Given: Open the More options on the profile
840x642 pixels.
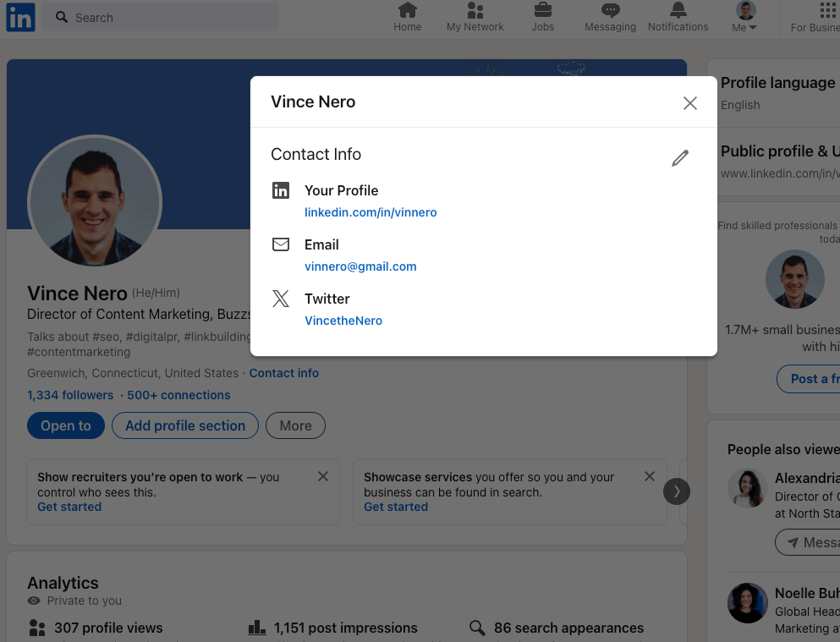Looking at the screenshot, I should coord(294,425).
